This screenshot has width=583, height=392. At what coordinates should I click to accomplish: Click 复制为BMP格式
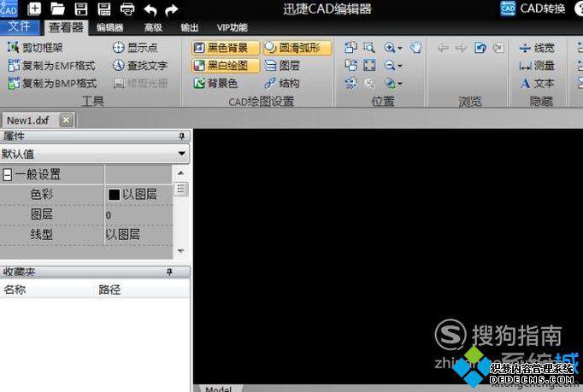[52, 83]
